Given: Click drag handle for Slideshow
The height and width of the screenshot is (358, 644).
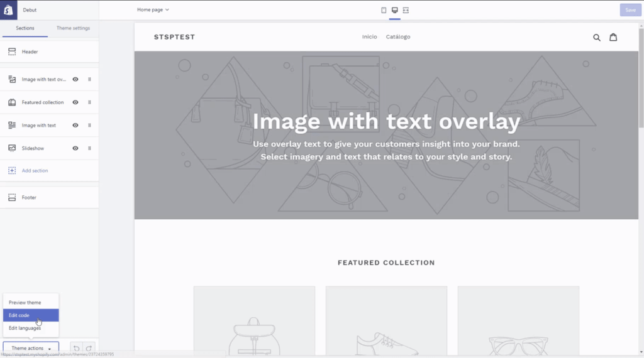Looking at the screenshot, I should (x=89, y=148).
